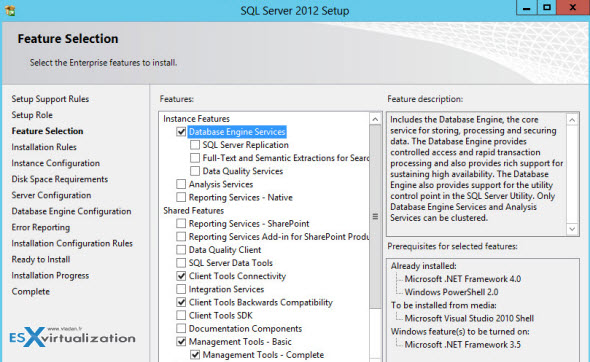Image resolution: width=590 pixels, height=362 pixels.
Task: Close the SQL Server 2012 Setup window
Action: (x=573, y=8)
